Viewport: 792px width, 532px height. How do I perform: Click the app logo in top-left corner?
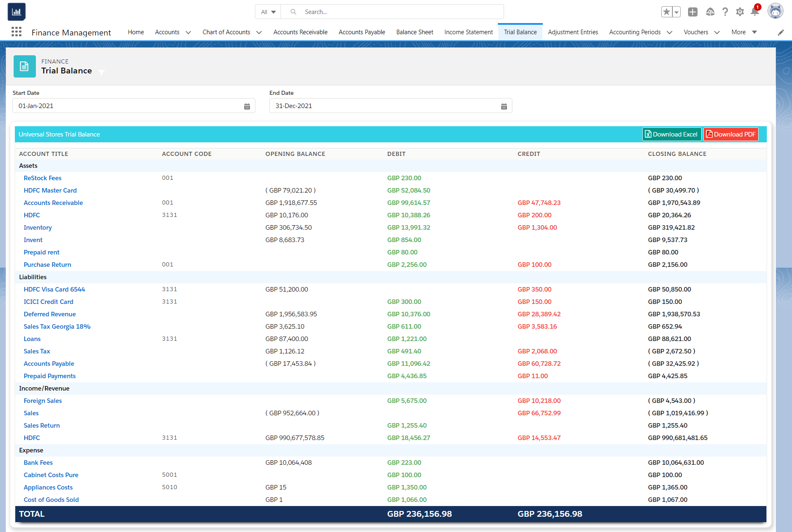(x=16, y=12)
